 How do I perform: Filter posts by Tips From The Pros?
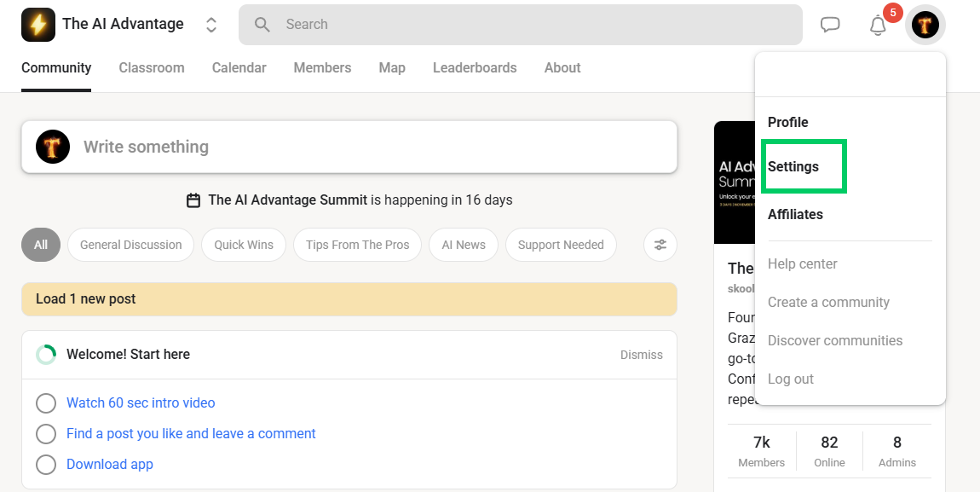[x=358, y=245]
